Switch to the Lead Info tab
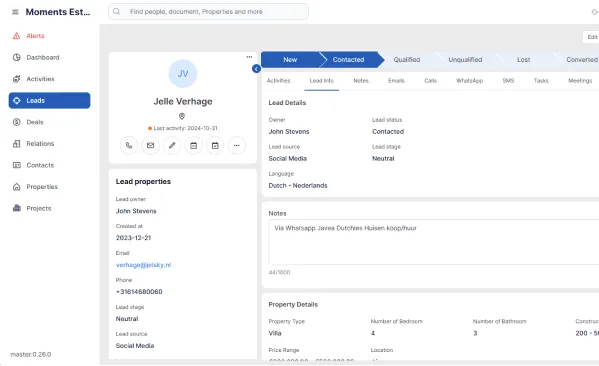This screenshot has height=366, width=599. tap(322, 81)
